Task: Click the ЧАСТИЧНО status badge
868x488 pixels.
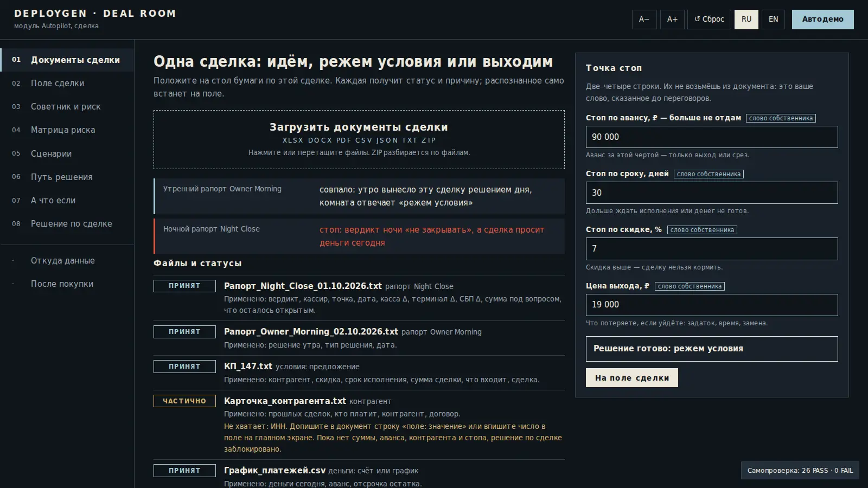Action: pos(184,401)
